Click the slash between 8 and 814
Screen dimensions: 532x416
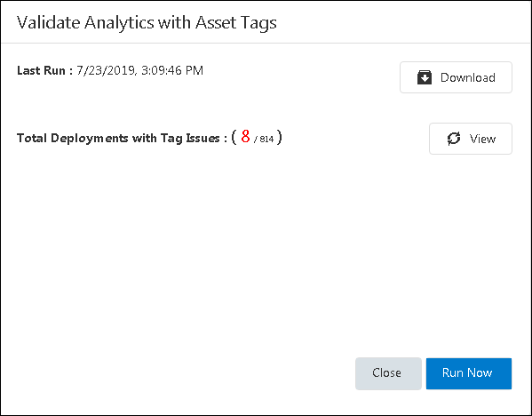click(255, 140)
